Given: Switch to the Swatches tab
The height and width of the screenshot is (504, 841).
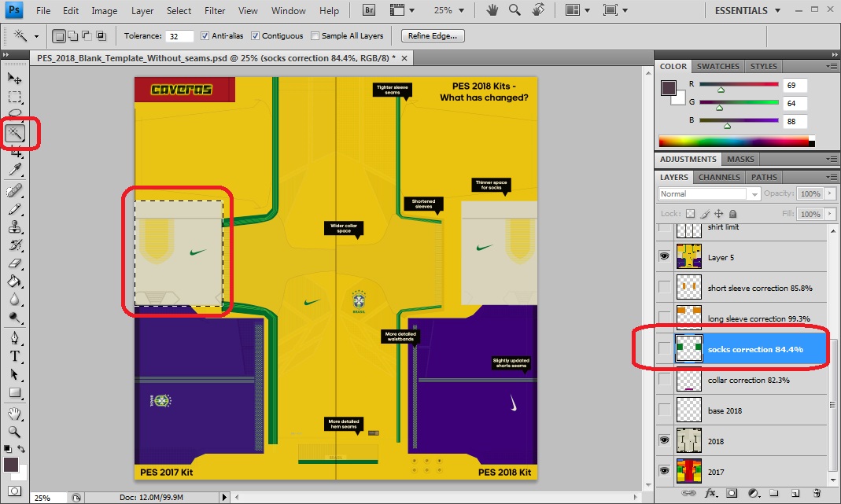Looking at the screenshot, I should coord(717,66).
